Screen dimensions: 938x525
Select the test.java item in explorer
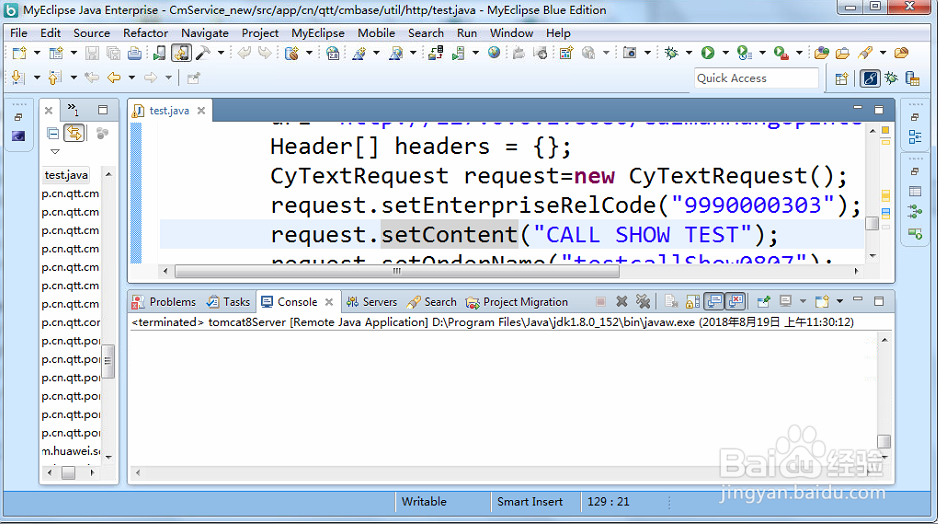tap(66, 175)
